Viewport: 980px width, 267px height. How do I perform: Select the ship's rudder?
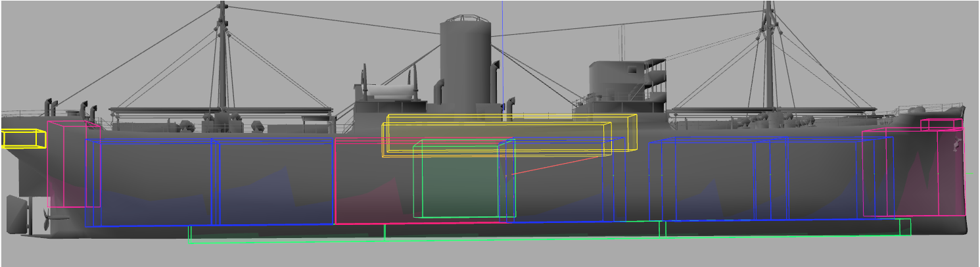click(18, 214)
